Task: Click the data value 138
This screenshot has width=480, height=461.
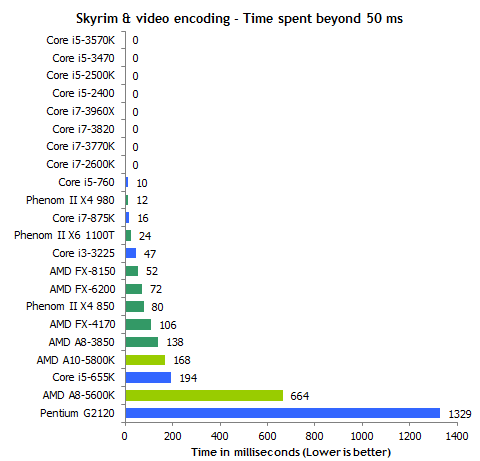Action: [x=175, y=342]
